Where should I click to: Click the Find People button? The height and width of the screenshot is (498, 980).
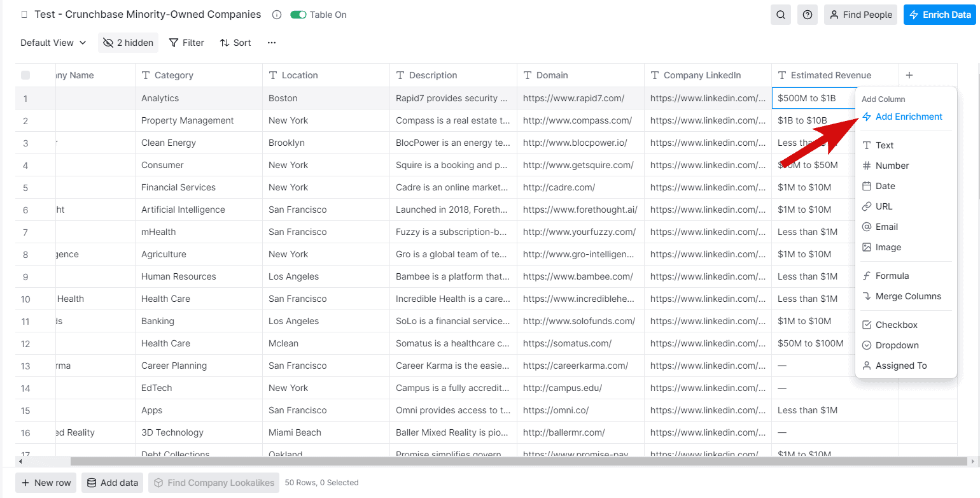[860, 15]
